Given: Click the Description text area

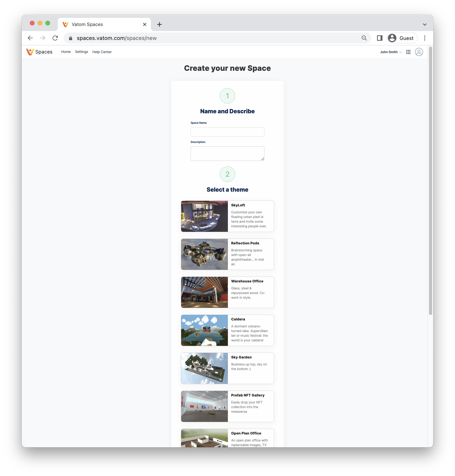Looking at the screenshot, I should tap(227, 154).
